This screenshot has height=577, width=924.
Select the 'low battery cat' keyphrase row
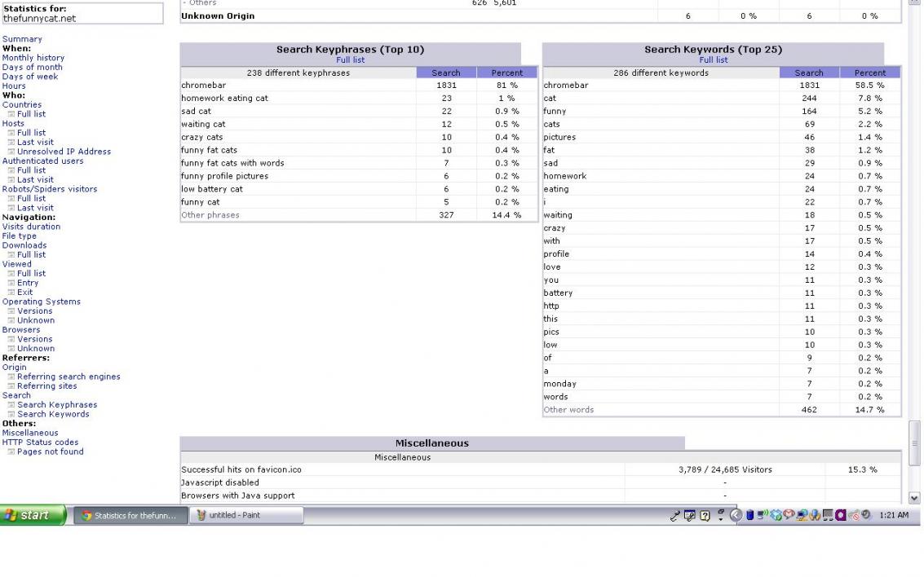tap(359, 189)
